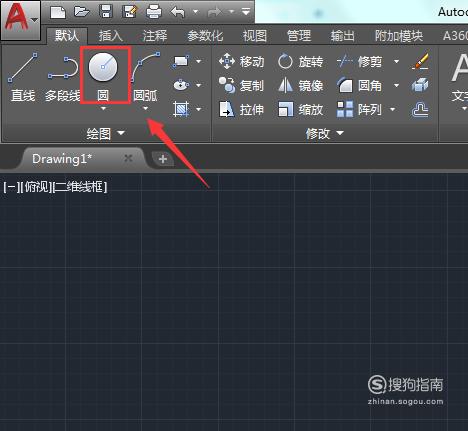Switch to the 管理 ribbon tab
The height and width of the screenshot is (431, 468).
[x=299, y=35]
